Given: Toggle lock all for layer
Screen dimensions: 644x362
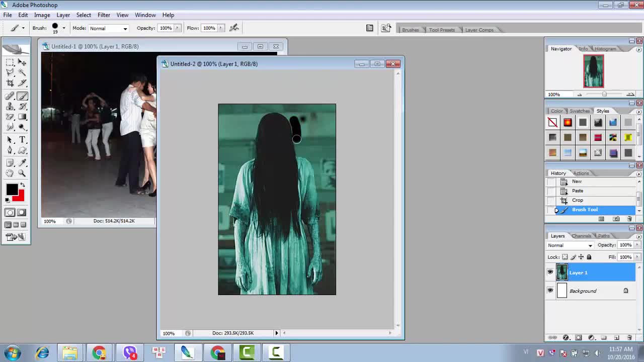Looking at the screenshot, I should (x=589, y=257).
